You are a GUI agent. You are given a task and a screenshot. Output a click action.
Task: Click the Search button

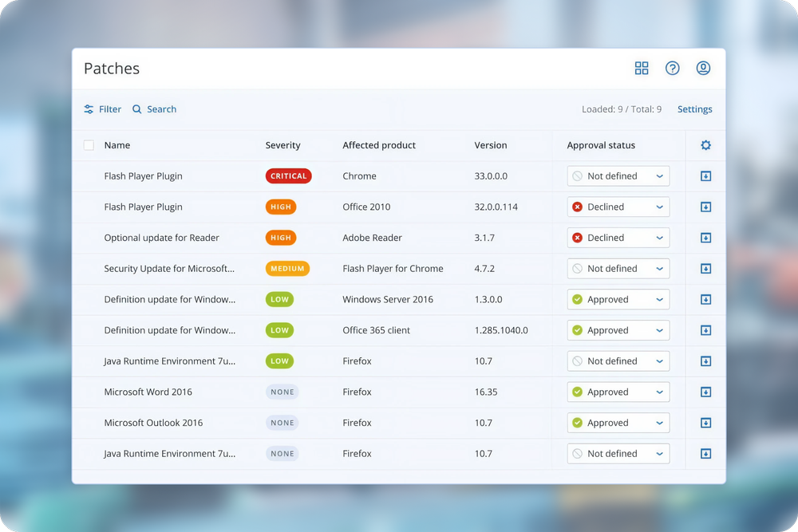click(x=155, y=109)
